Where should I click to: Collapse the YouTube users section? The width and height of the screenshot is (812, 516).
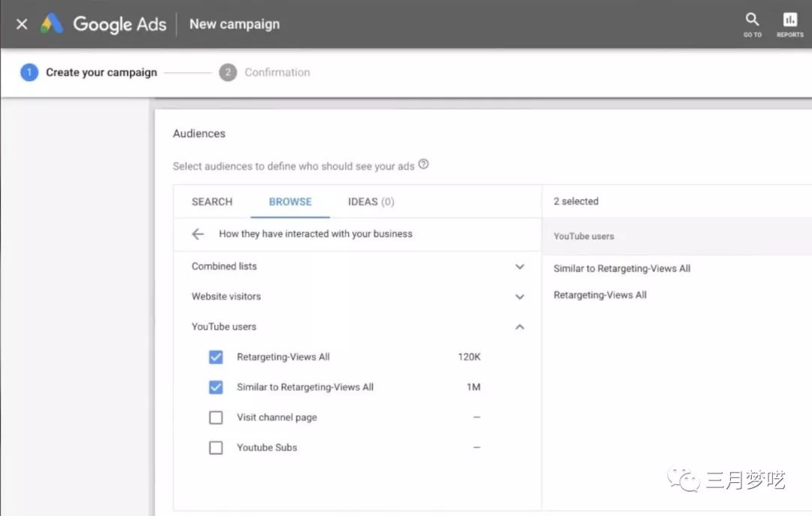(x=520, y=327)
